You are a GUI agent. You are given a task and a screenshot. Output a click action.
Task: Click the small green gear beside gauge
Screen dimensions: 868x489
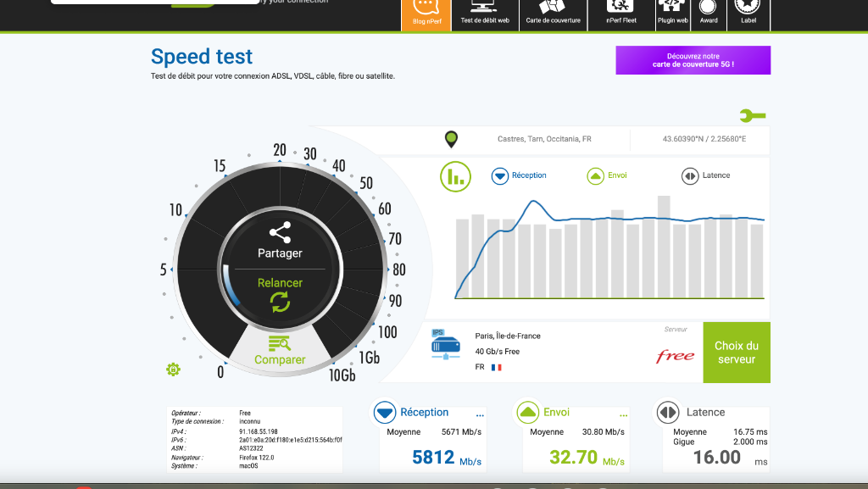[173, 369]
